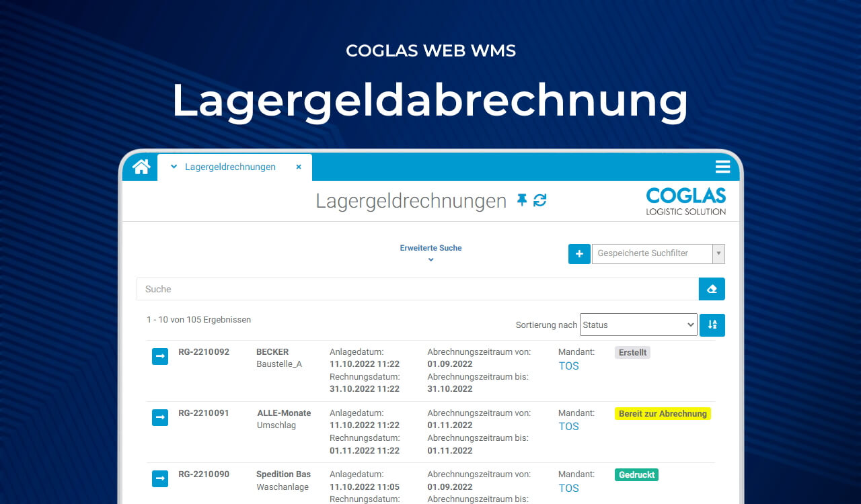This screenshot has height=504, width=861.
Task: Refresh the Lagergeldrechnungen list
Action: pyautogui.click(x=540, y=200)
